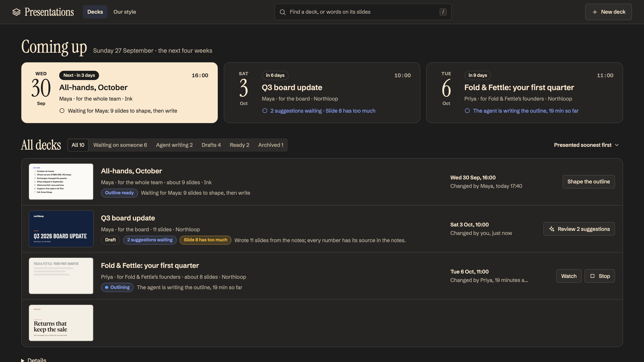Click the Outlining status badge
Image resolution: width=644 pixels, height=362 pixels.
(x=117, y=287)
